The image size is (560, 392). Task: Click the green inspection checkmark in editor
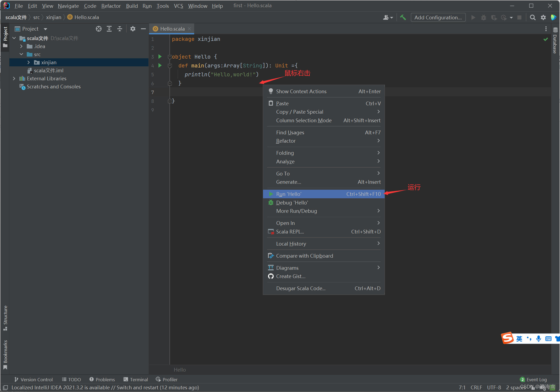click(x=545, y=39)
